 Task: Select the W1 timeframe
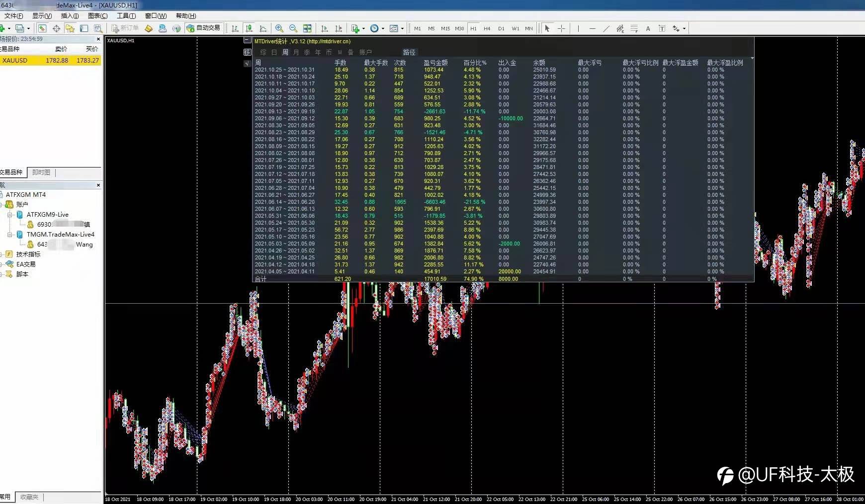516,28
